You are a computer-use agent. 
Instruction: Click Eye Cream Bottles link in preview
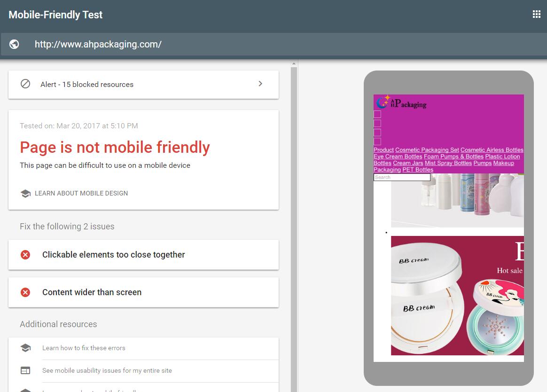[x=398, y=157]
